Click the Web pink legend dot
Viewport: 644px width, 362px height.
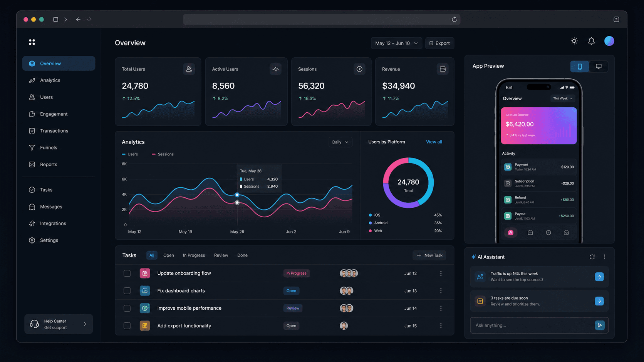pos(371,231)
